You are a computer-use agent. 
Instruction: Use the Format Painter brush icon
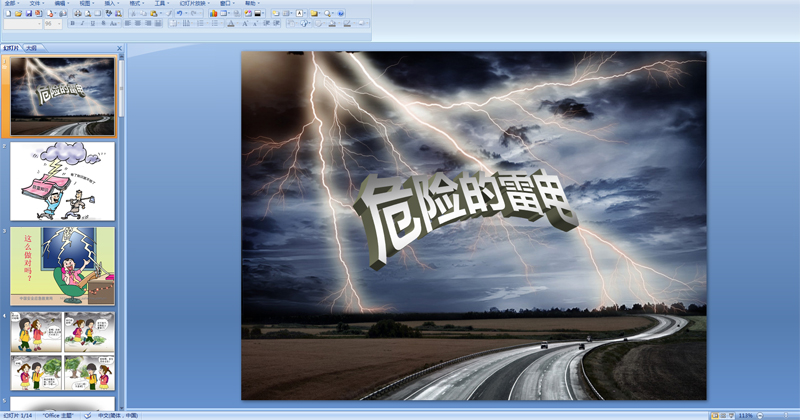coord(168,14)
